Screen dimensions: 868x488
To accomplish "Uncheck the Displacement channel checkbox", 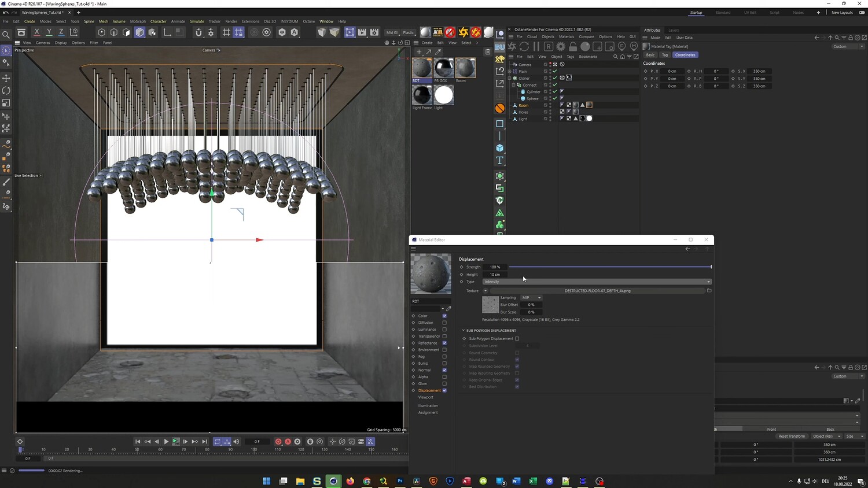I will pyautogui.click(x=444, y=390).
